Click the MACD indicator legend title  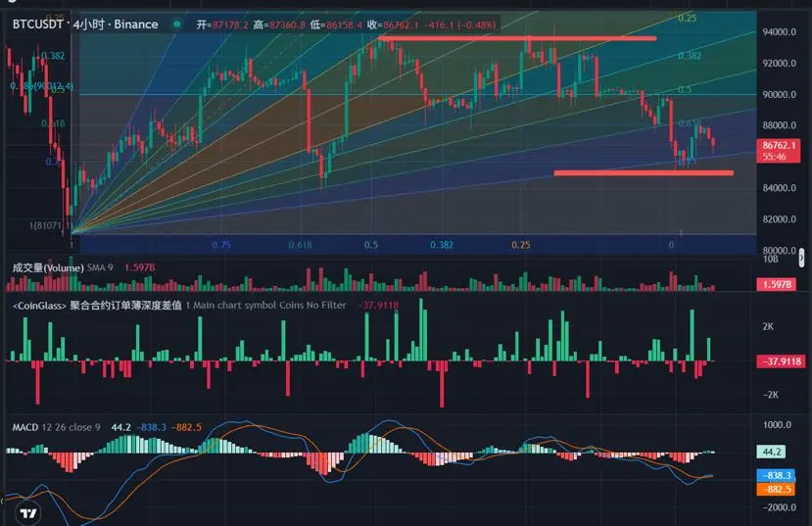point(25,427)
